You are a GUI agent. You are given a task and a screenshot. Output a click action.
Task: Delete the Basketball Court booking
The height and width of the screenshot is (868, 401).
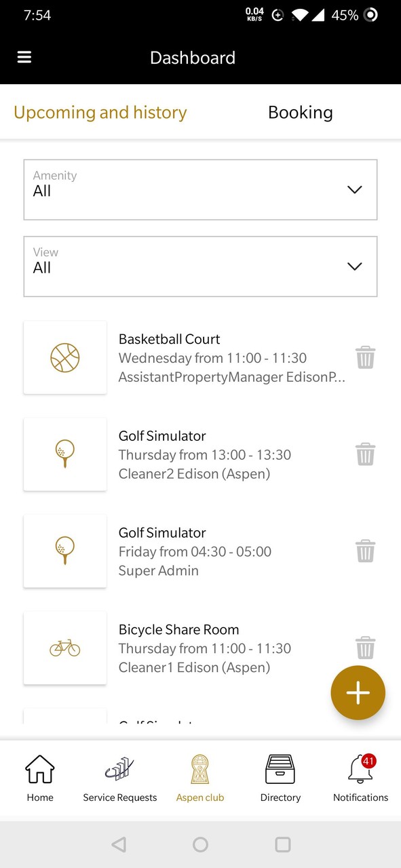[x=366, y=357]
